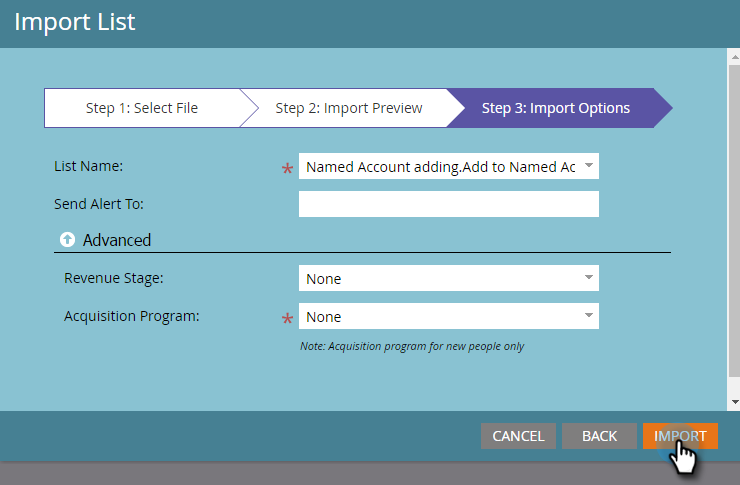The height and width of the screenshot is (485, 740).
Task: Click the Advanced section heading text
Action: tap(117, 240)
